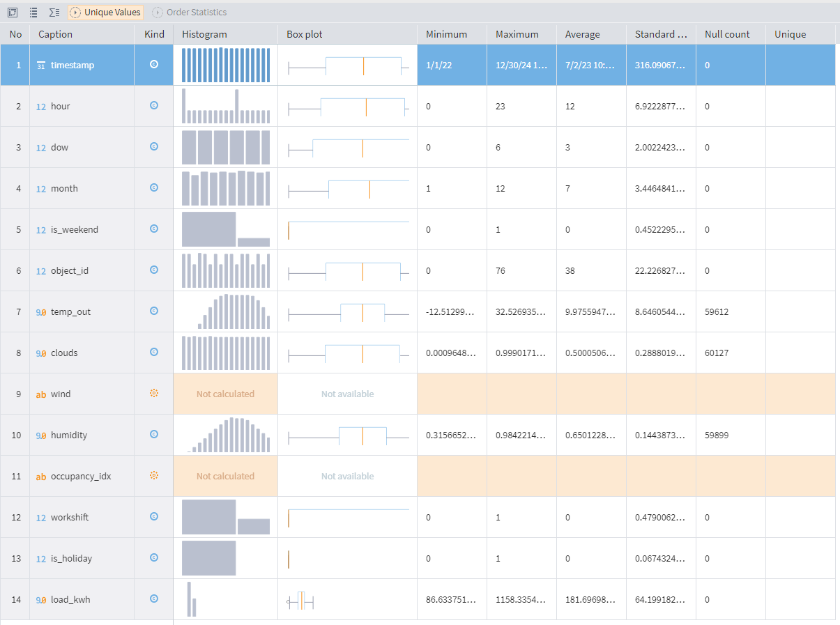Toggle the Unique Values calculation button
Viewport: 840px width, 625px height.
106,13
